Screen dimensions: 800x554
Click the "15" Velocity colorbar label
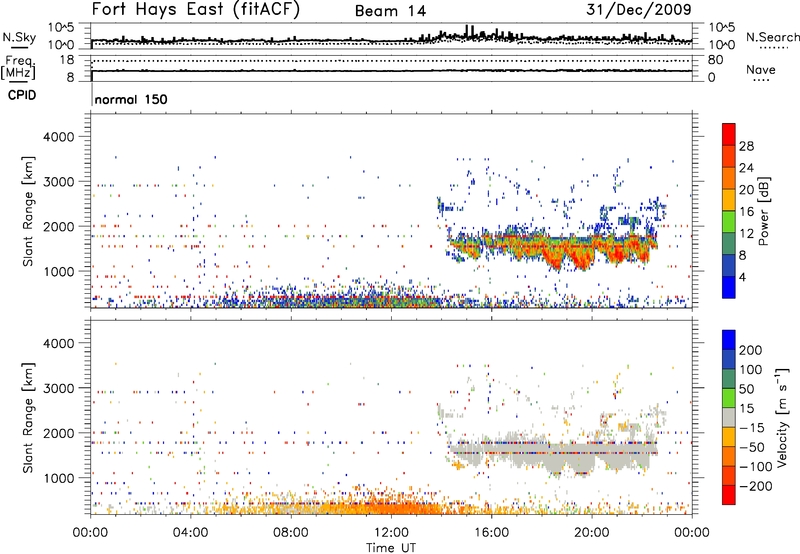click(747, 409)
